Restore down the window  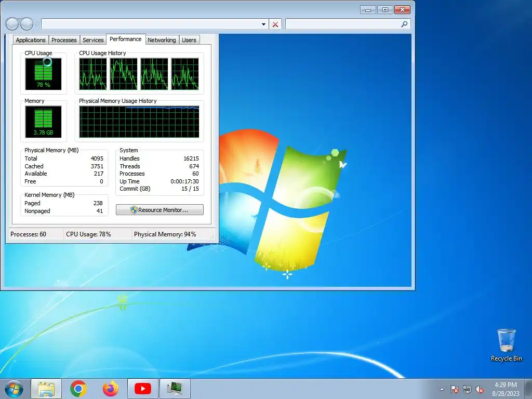(x=385, y=10)
